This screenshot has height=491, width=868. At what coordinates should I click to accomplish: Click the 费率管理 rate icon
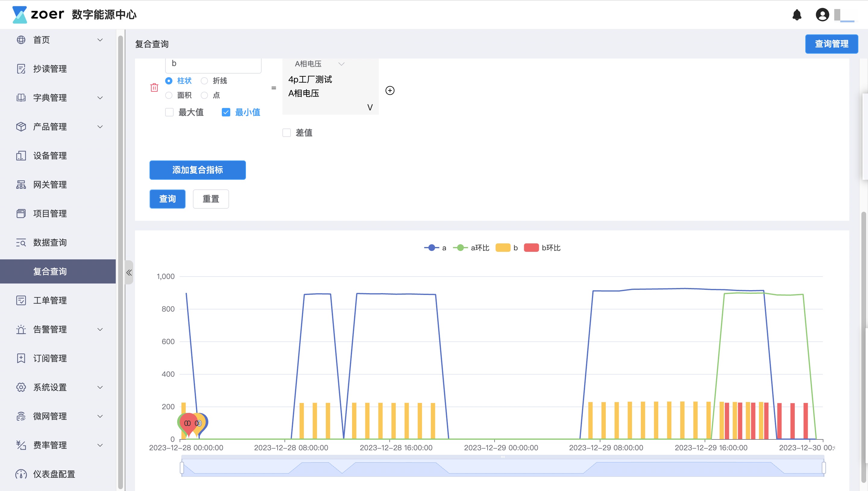point(21,445)
